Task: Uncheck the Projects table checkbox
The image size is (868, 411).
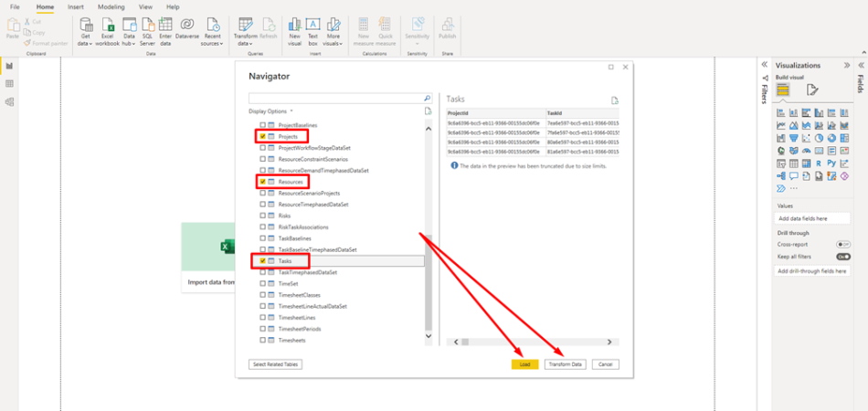Action: pyautogui.click(x=263, y=136)
